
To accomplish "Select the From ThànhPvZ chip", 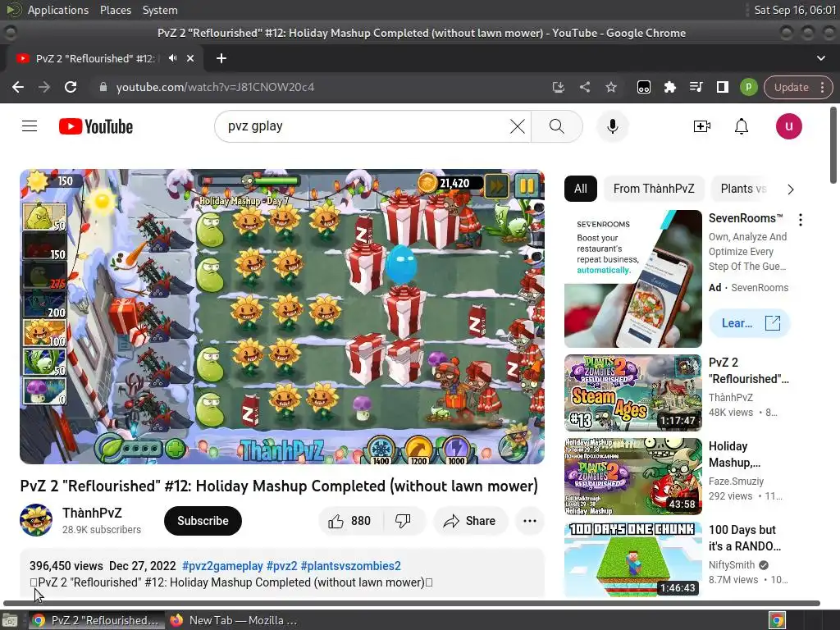I will tap(654, 189).
